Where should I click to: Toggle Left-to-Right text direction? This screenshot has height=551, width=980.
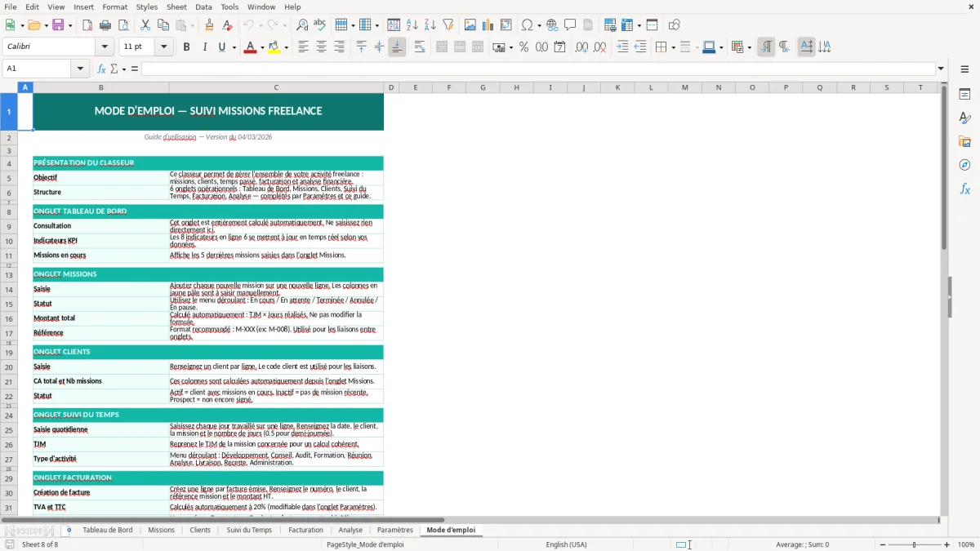[x=765, y=47]
